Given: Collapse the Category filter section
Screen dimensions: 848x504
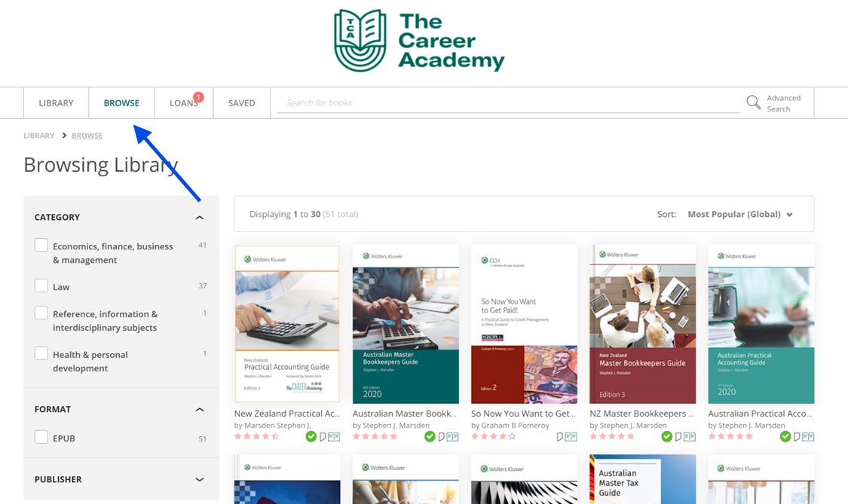Looking at the screenshot, I should click(x=200, y=218).
